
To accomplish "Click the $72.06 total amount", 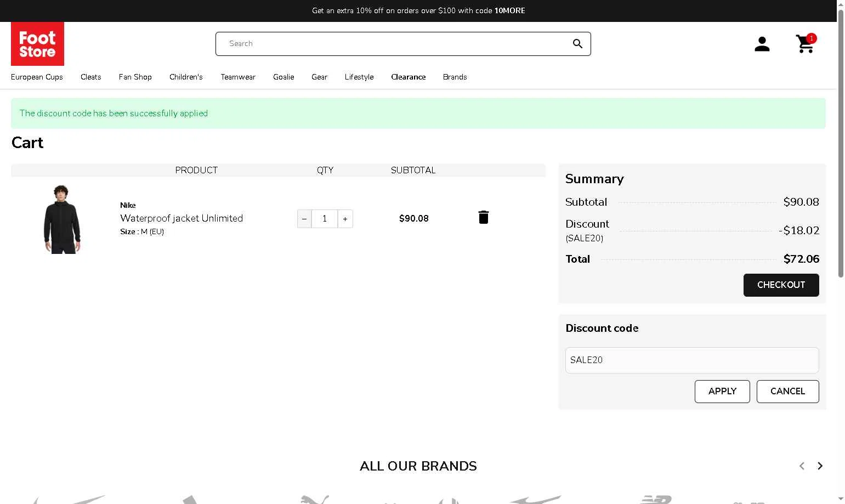I will (x=801, y=259).
